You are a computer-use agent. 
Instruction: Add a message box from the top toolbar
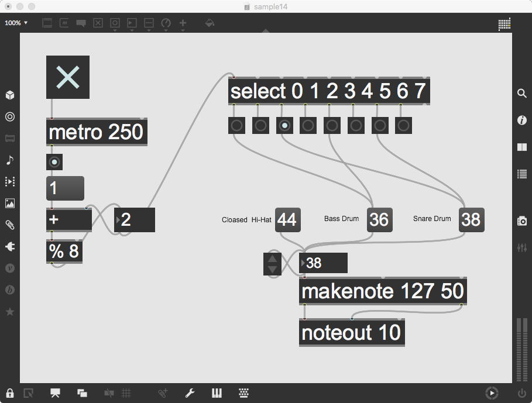click(64, 23)
